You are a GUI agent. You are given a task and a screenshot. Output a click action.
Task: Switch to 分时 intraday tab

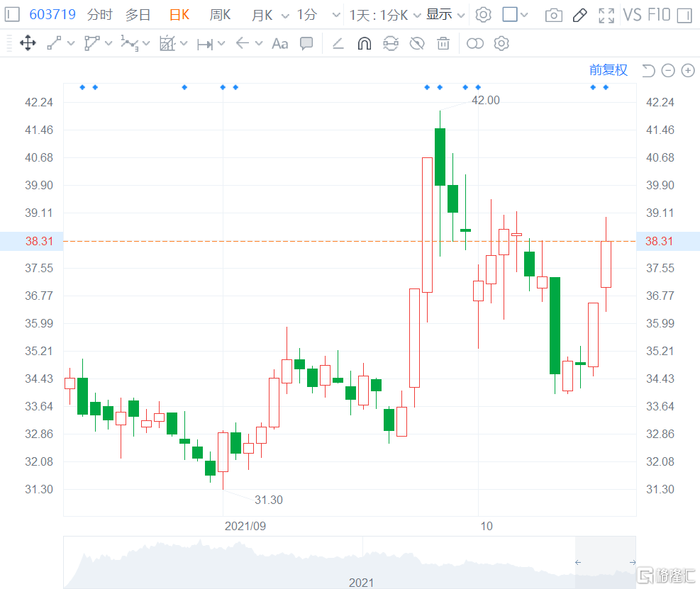(99, 15)
